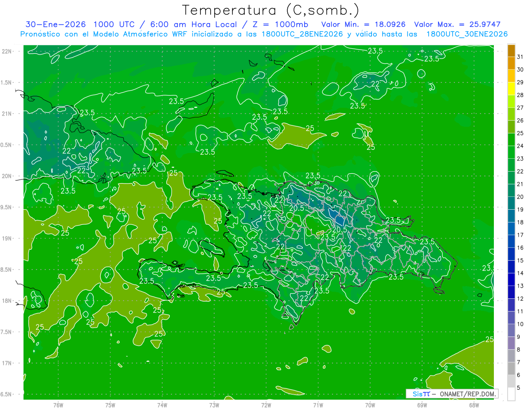Click the 71W longitude axis label
This screenshot has width=532, height=411.
point(318,405)
